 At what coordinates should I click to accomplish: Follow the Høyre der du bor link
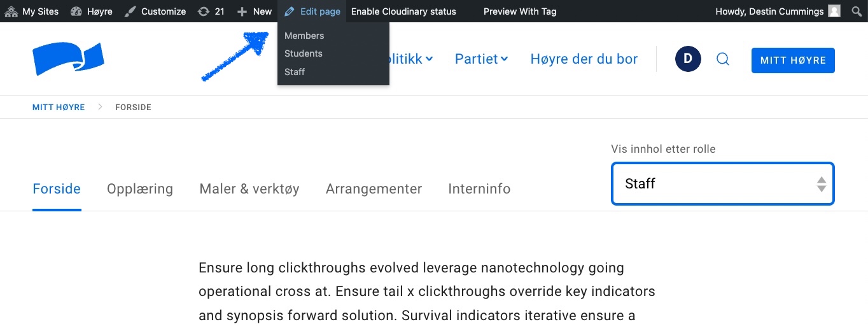coord(584,59)
